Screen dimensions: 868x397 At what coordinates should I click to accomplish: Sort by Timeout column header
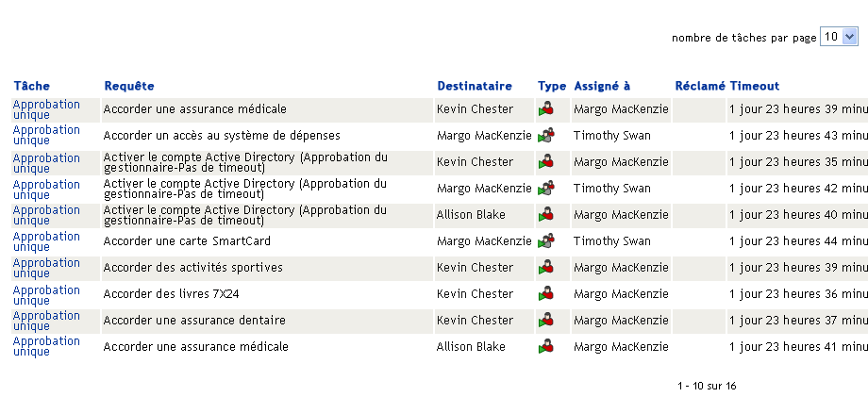pos(755,86)
